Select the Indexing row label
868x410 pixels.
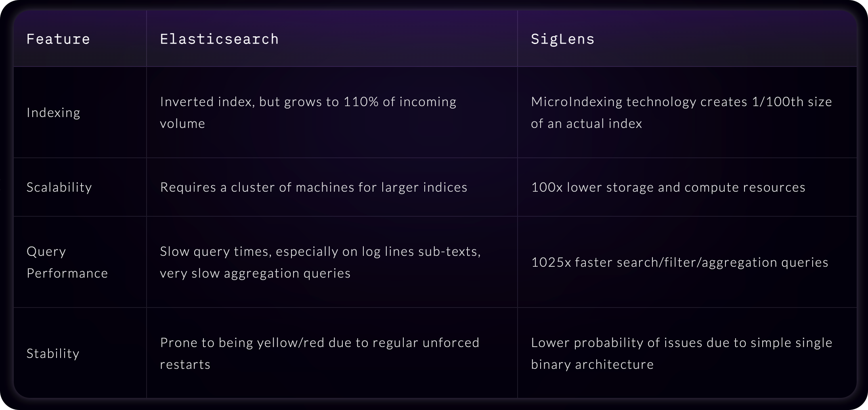53,113
